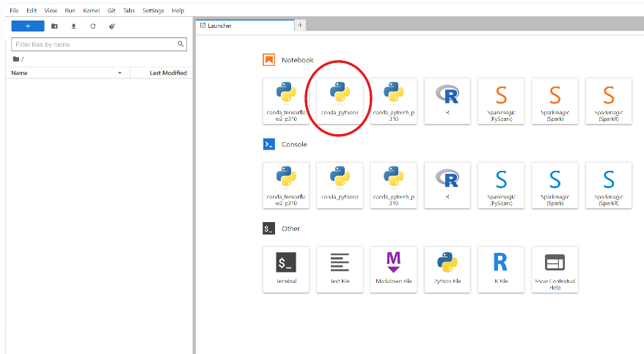Create a new Text File
Screen dimensions: 644x354
(340, 270)
